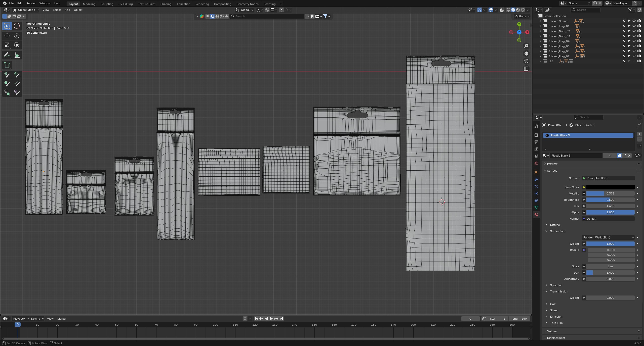The image size is (644, 346).
Task: Add a new material slot
Action: tap(639, 134)
